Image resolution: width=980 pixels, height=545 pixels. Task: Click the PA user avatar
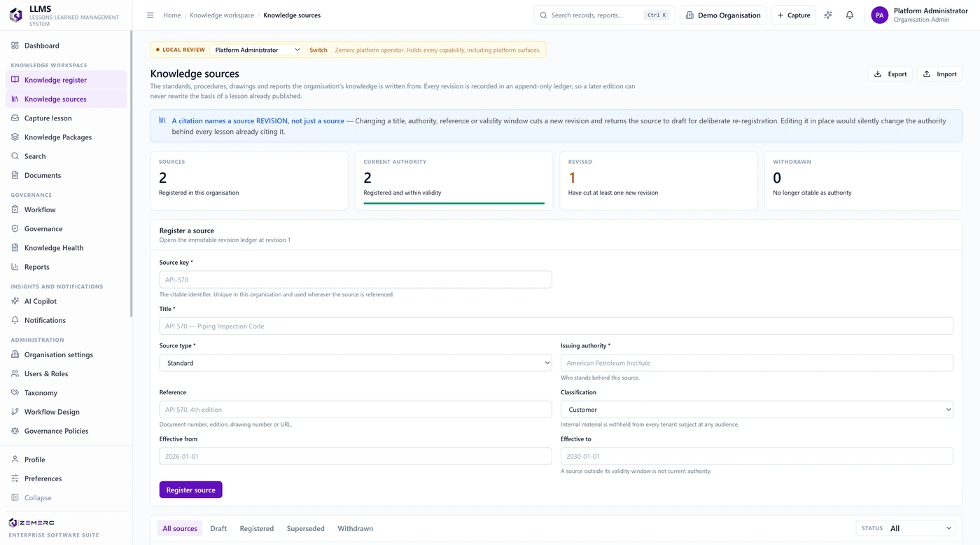pyautogui.click(x=879, y=15)
